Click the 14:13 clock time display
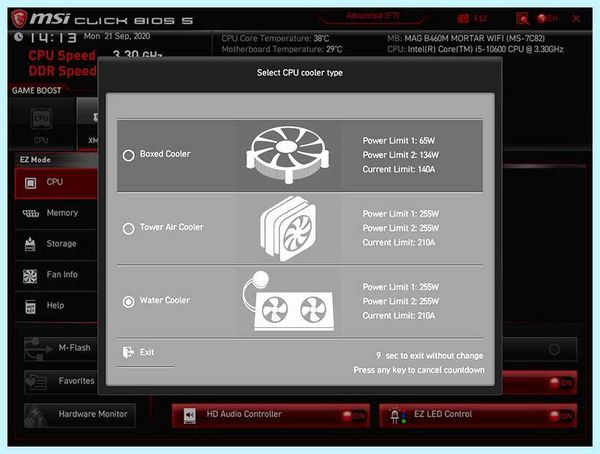600x454 pixels. (53, 38)
